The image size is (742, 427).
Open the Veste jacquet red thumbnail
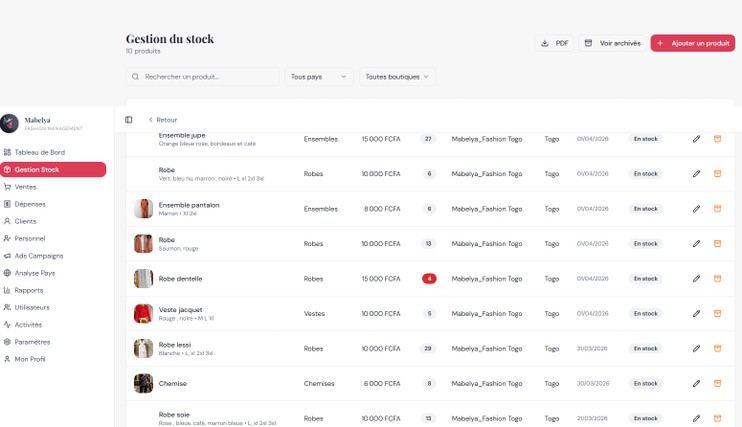pyautogui.click(x=143, y=314)
